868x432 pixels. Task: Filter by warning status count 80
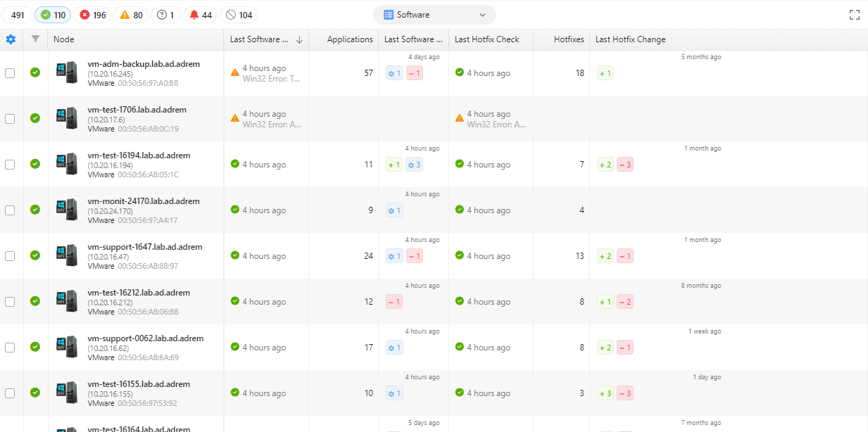click(x=131, y=15)
